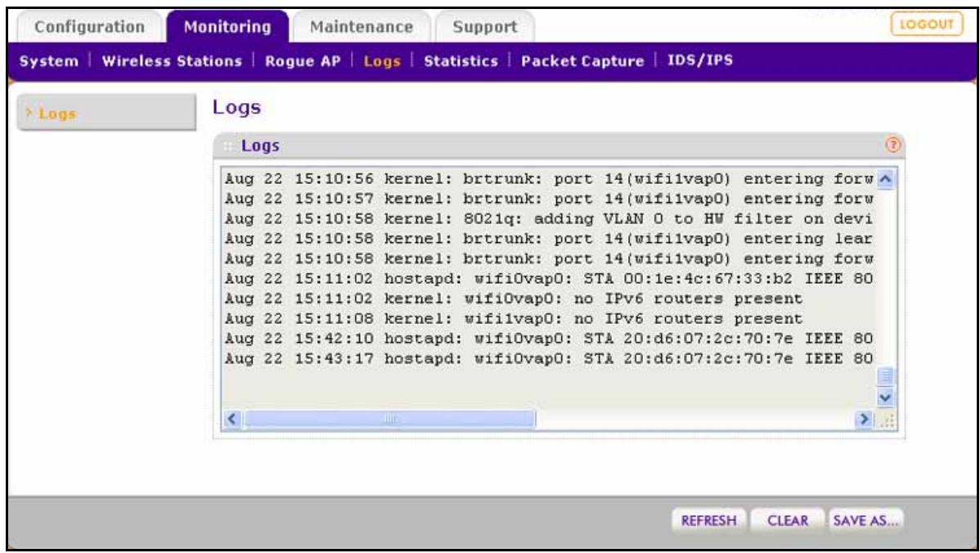Click log line 'Aug 22 15:43:17 hostapd'
The height and width of the screenshot is (553, 980).
pyautogui.click(x=549, y=359)
